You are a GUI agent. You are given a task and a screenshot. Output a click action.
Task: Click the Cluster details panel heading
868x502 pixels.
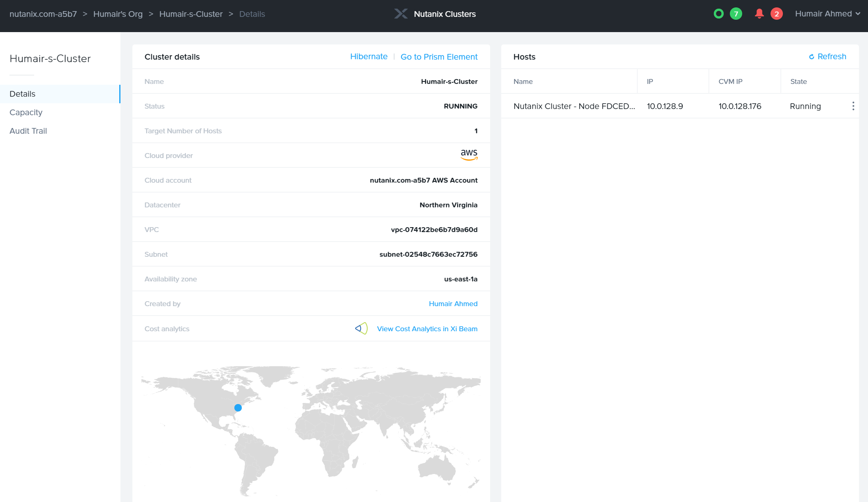coord(172,57)
